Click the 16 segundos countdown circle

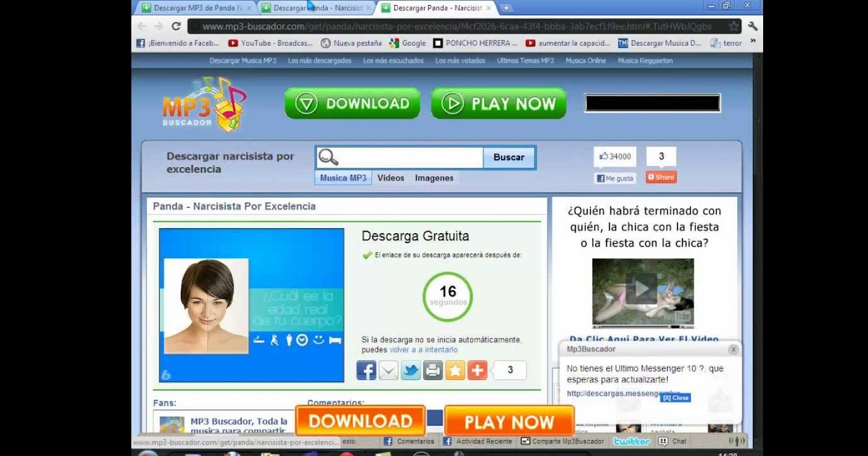pyautogui.click(x=448, y=295)
